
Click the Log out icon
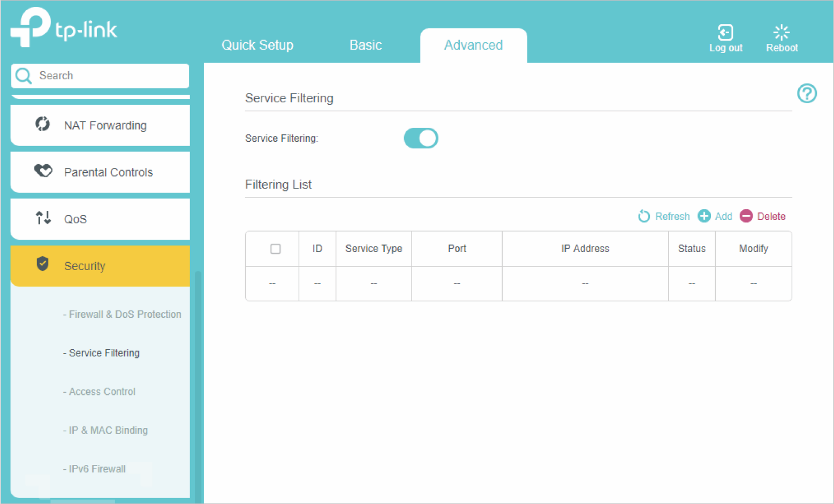[x=725, y=33]
